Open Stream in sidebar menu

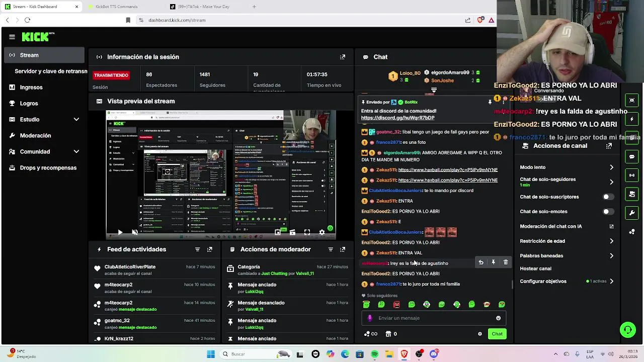tap(44, 55)
